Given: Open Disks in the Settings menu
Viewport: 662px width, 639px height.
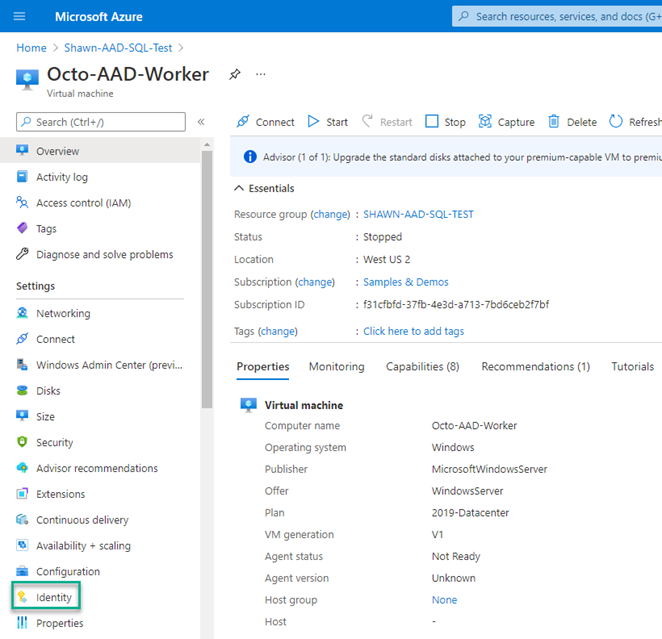Looking at the screenshot, I should (48, 391).
